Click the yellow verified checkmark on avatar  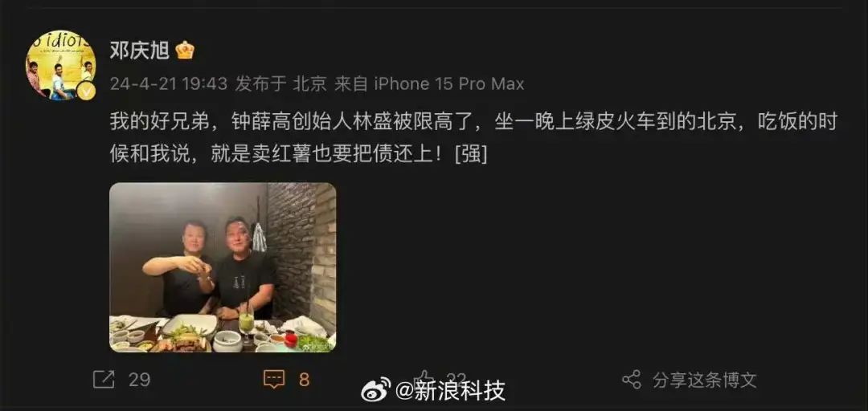click(86, 90)
